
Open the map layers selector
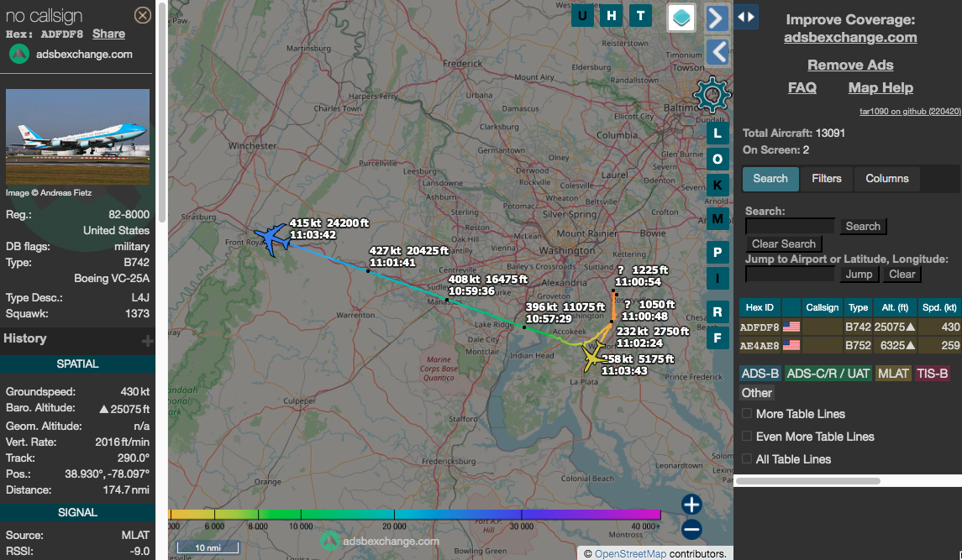(x=681, y=18)
